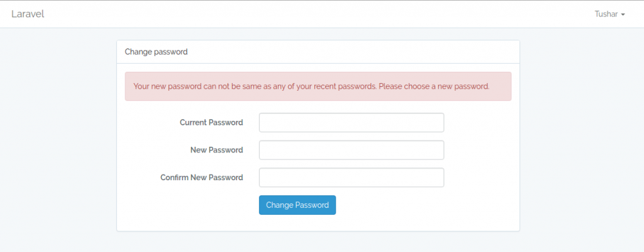Open the Laravel brand link

click(x=28, y=14)
